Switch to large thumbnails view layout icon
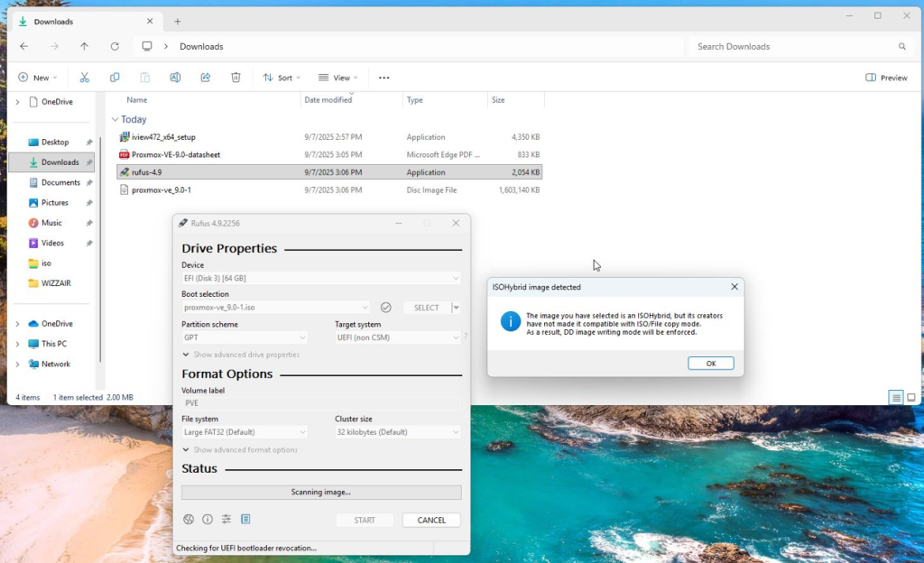 [x=911, y=398]
